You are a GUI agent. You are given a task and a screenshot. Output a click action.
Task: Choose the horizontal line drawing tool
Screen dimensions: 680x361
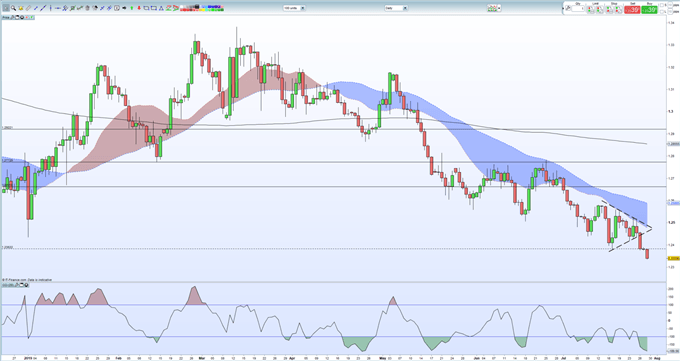(58, 8)
